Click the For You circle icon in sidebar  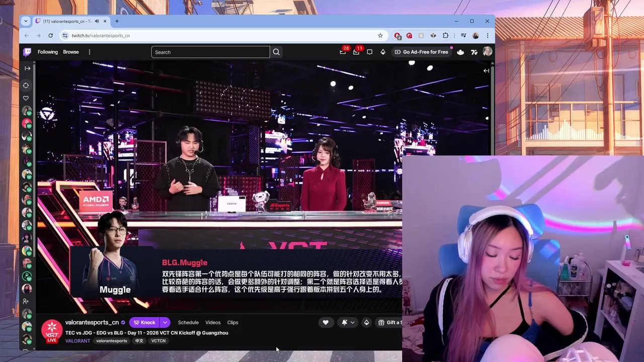point(26,85)
